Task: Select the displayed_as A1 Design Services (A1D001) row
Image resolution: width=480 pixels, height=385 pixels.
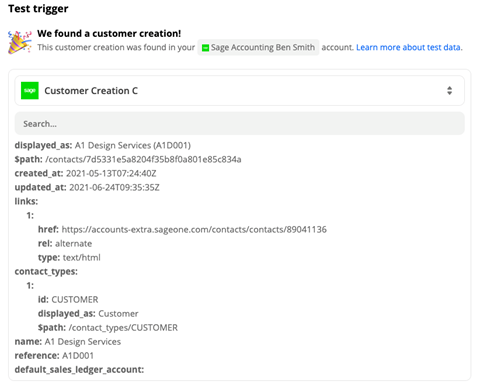Action: click(103, 145)
